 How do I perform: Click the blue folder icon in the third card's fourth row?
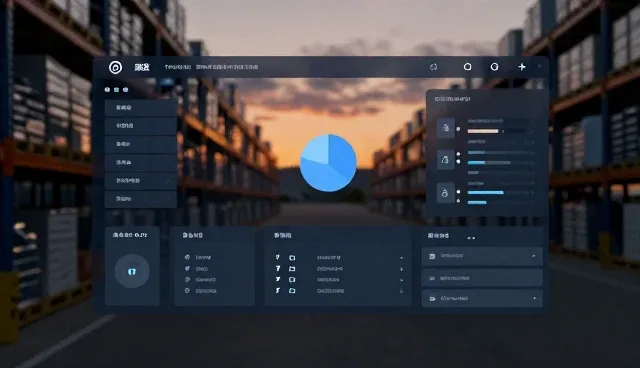pos(292,291)
